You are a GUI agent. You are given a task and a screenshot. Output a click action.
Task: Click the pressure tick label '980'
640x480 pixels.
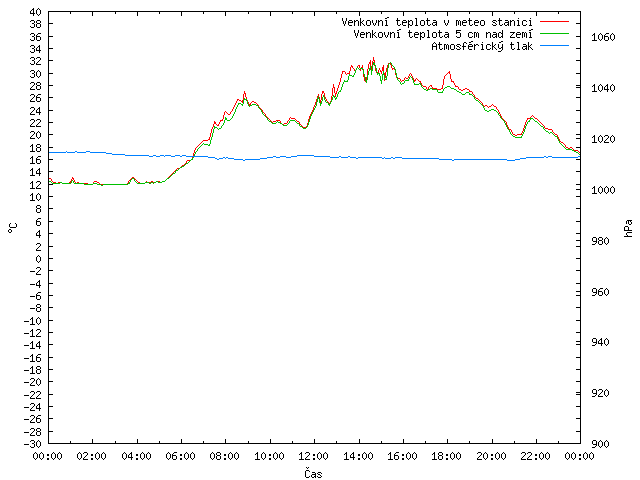point(600,241)
